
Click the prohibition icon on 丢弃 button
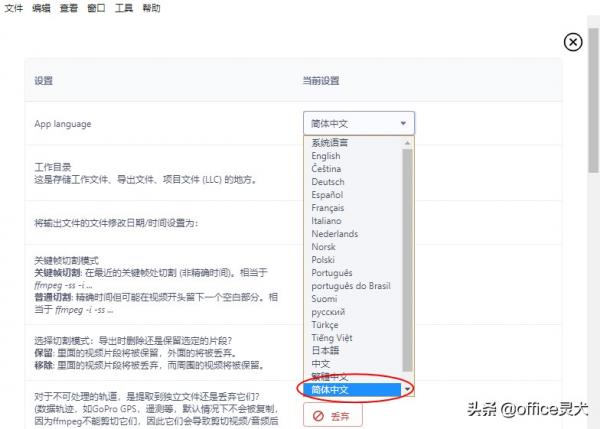coord(318,416)
